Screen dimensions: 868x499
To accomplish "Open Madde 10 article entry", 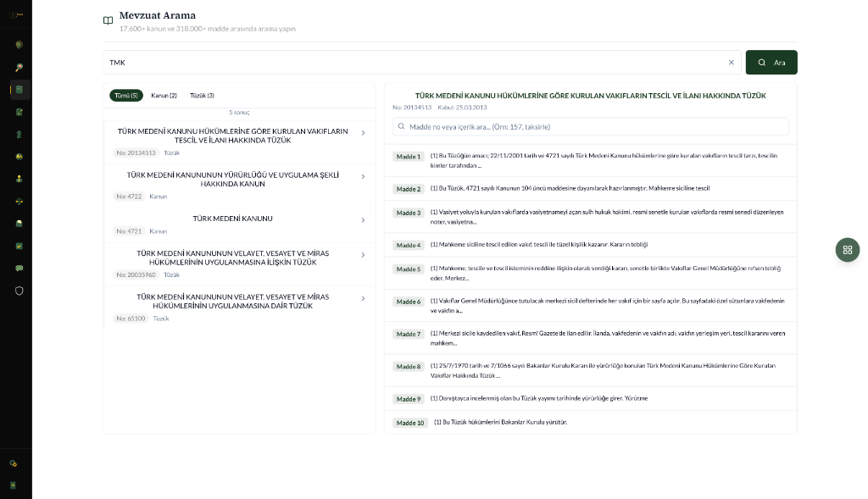I will (x=409, y=423).
